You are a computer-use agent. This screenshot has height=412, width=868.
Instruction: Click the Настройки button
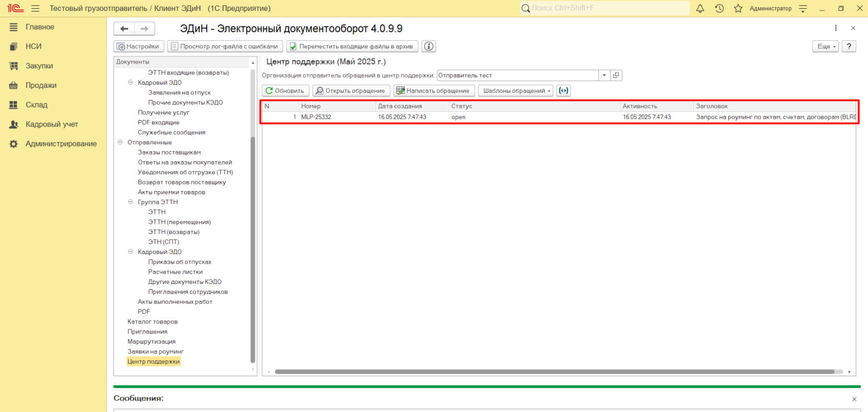pyautogui.click(x=138, y=46)
